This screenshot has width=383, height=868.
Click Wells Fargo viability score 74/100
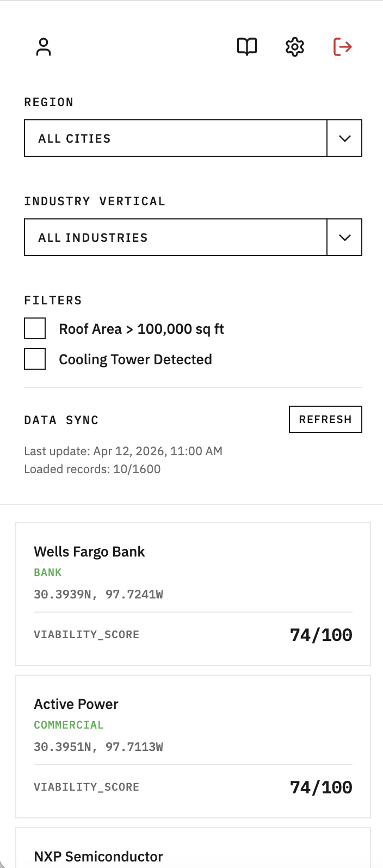click(321, 635)
